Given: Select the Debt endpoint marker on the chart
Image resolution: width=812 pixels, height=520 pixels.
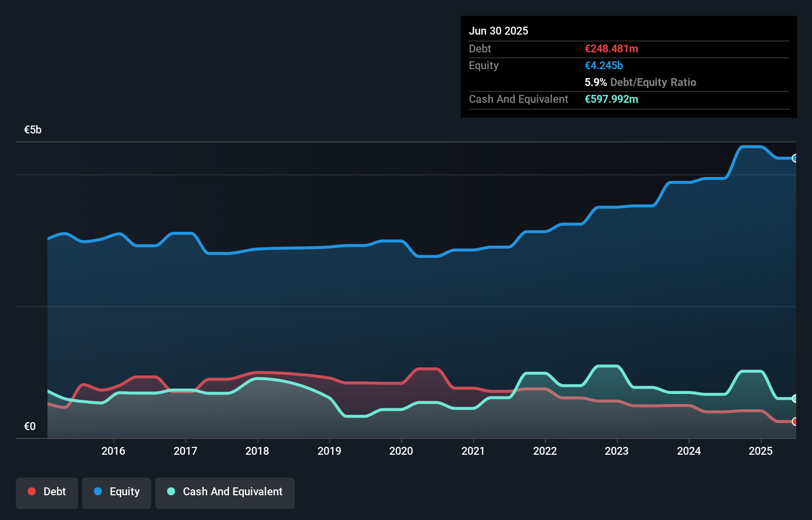Looking at the screenshot, I should (x=795, y=422).
